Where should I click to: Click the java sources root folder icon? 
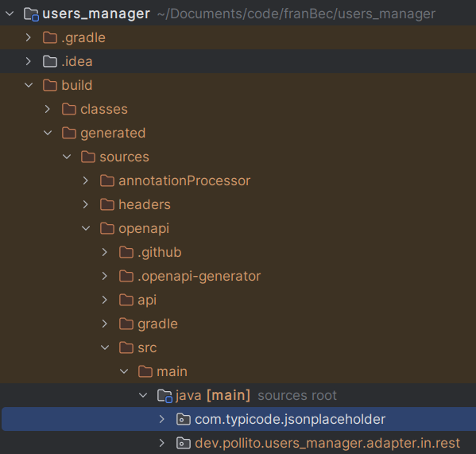click(164, 396)
